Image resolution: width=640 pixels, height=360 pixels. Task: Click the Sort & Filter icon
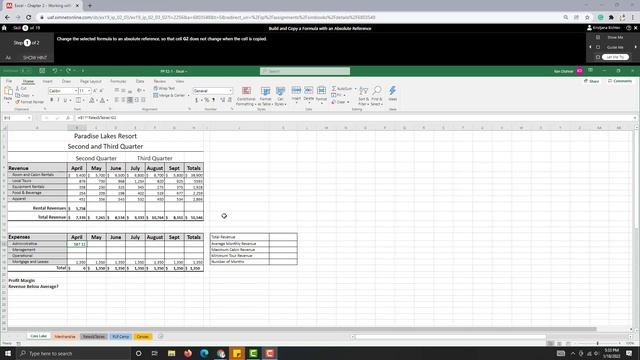click(x=363, y=91)
